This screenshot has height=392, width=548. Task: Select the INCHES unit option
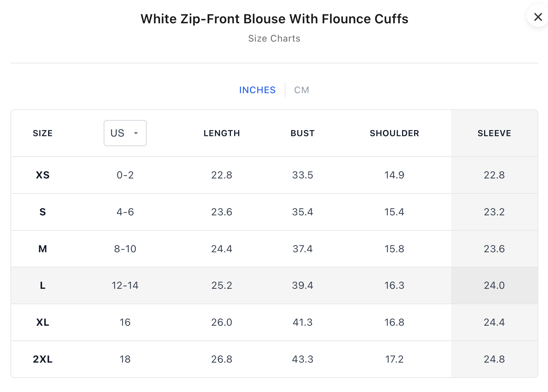257,90
